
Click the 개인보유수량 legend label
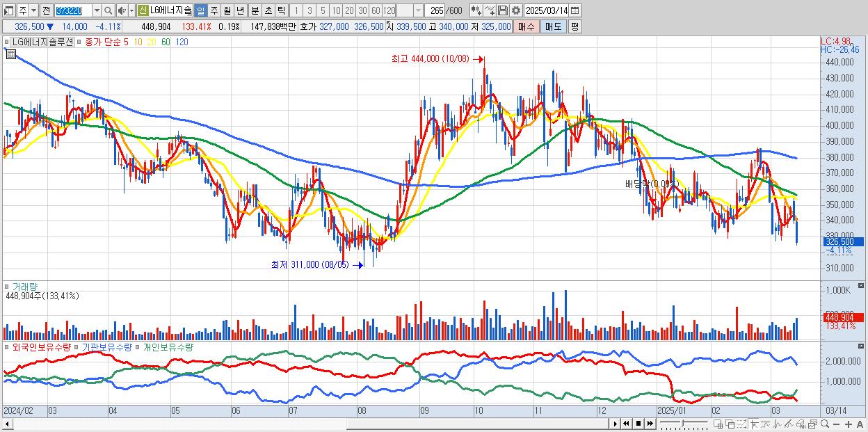tap(168, 346)
